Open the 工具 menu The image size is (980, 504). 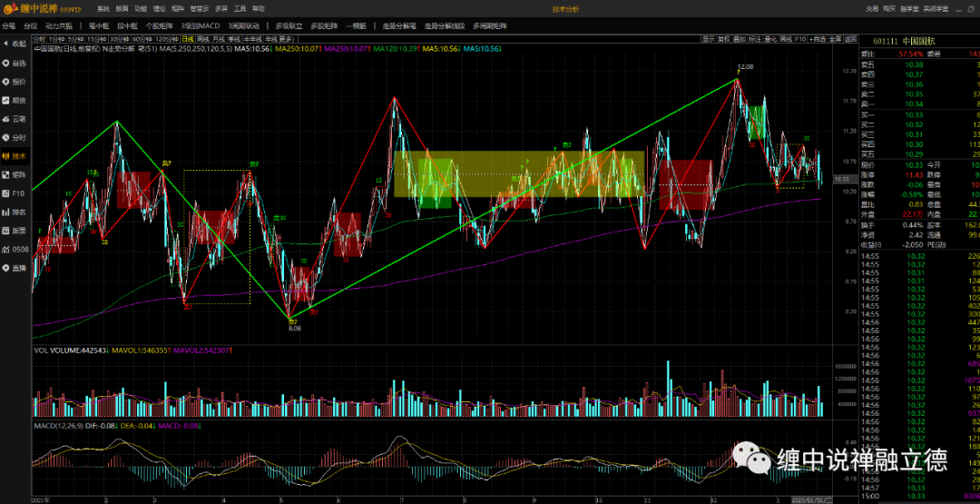[x=240, y=9]
